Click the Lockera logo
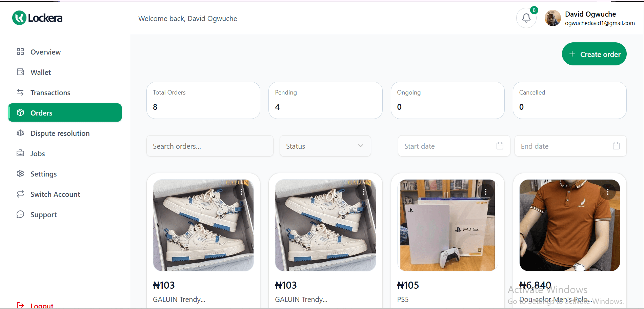This screenshot has width=644, height=309. 37,18
